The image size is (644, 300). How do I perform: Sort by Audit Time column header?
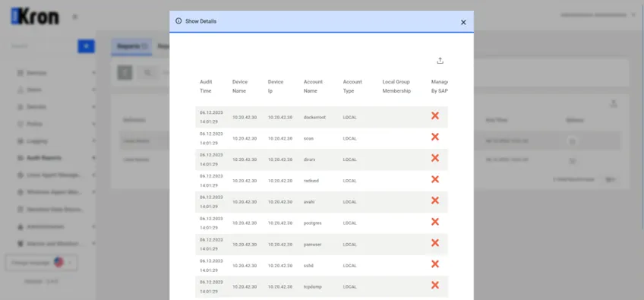(x=206, y=87)
